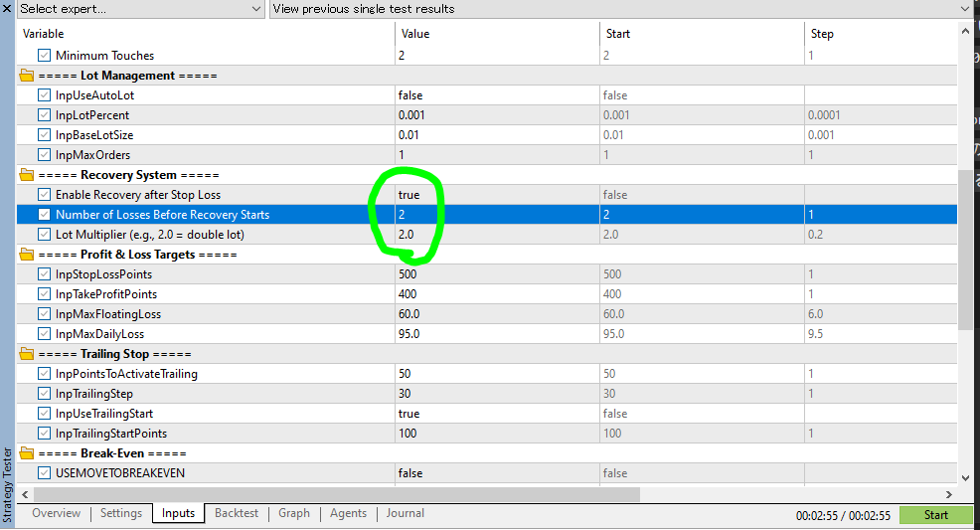980x530 pixels.
Task: Click the vertical scrollbar down arrow
Action: (965, 478)
